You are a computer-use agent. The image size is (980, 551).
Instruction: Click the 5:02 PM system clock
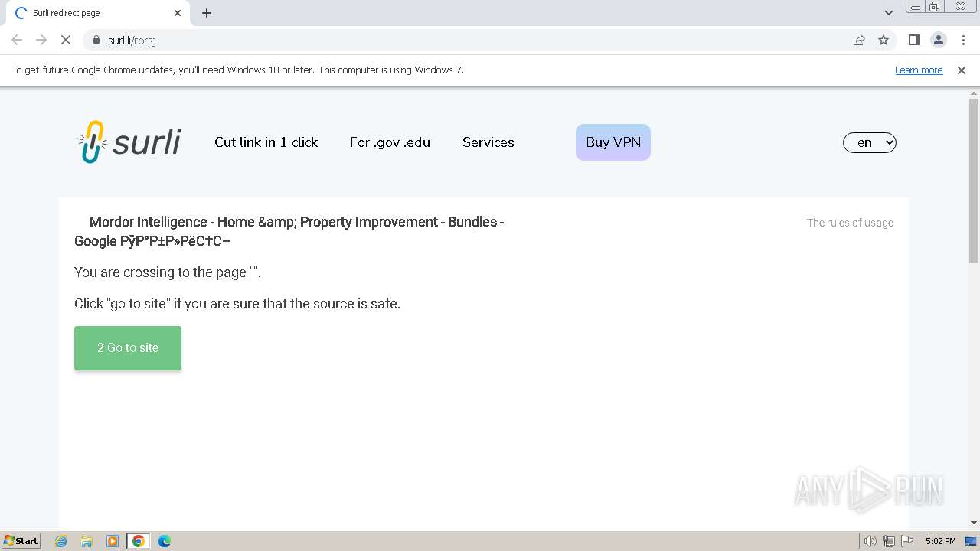coord(940,541)
